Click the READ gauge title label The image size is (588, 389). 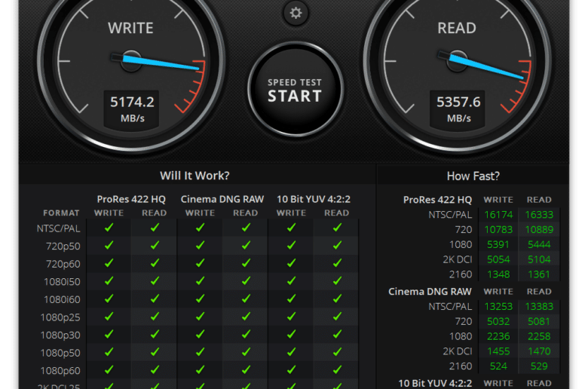(457, 28)
